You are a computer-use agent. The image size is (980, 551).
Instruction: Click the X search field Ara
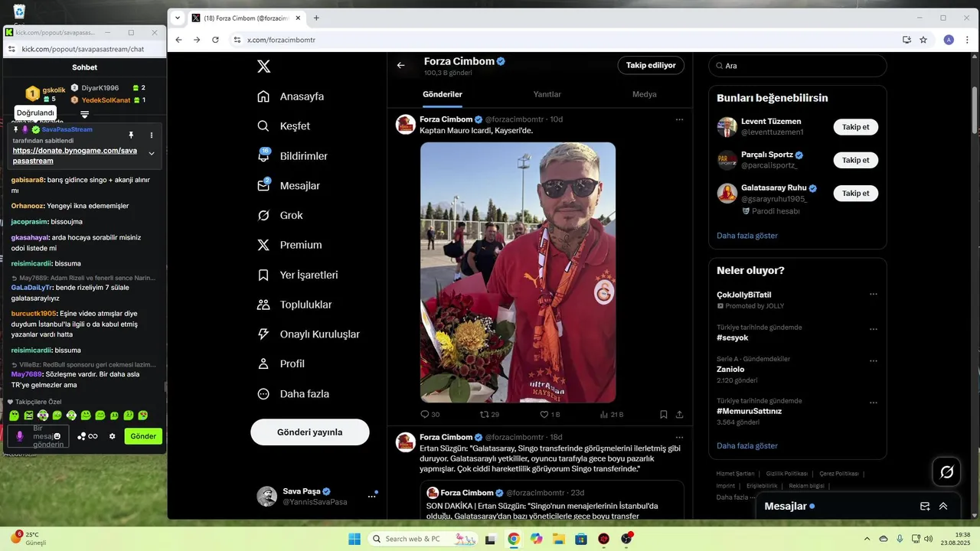tap(798, 66)
